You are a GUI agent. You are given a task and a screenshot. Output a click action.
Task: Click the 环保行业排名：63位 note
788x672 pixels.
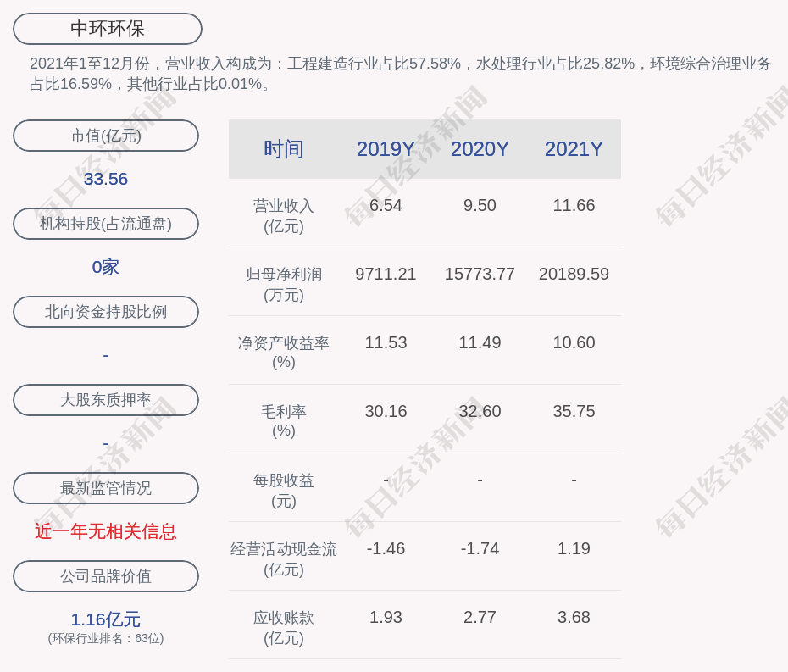click(106, 638)
